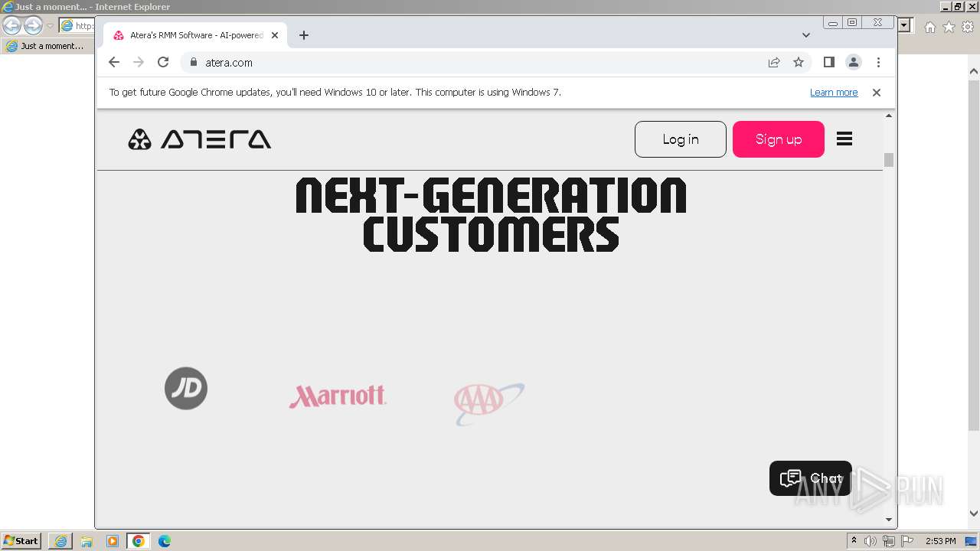Open Microsoft Edge on taskbar
Screen dimensions: 980x551
[165, 541]
